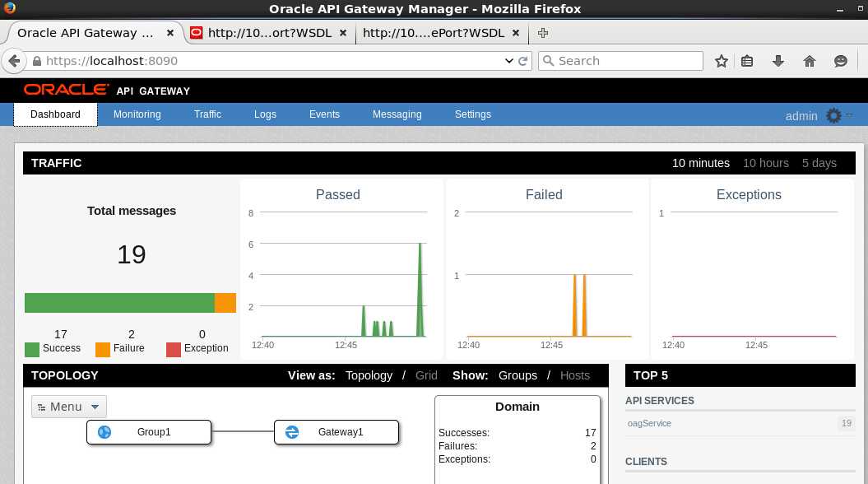The image size is (868, 484).
Task: Click the orange portion of messages bar
Action: click(x=225, y=303)
